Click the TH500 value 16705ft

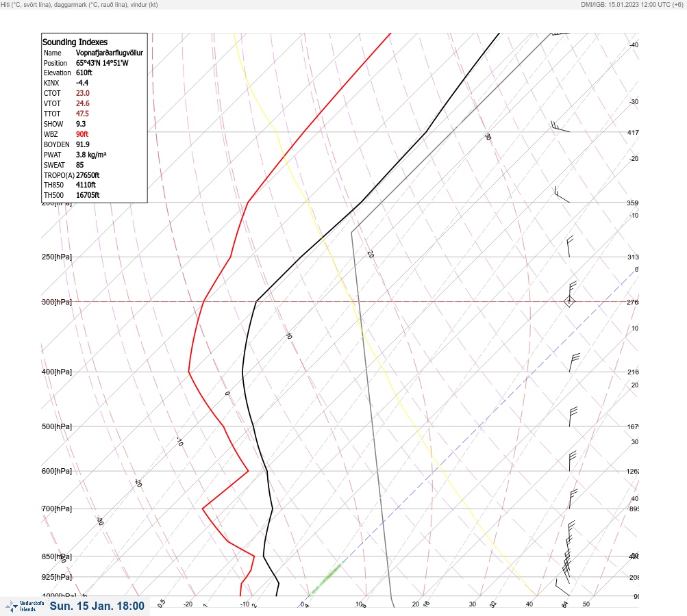click(x=88, y=195)
